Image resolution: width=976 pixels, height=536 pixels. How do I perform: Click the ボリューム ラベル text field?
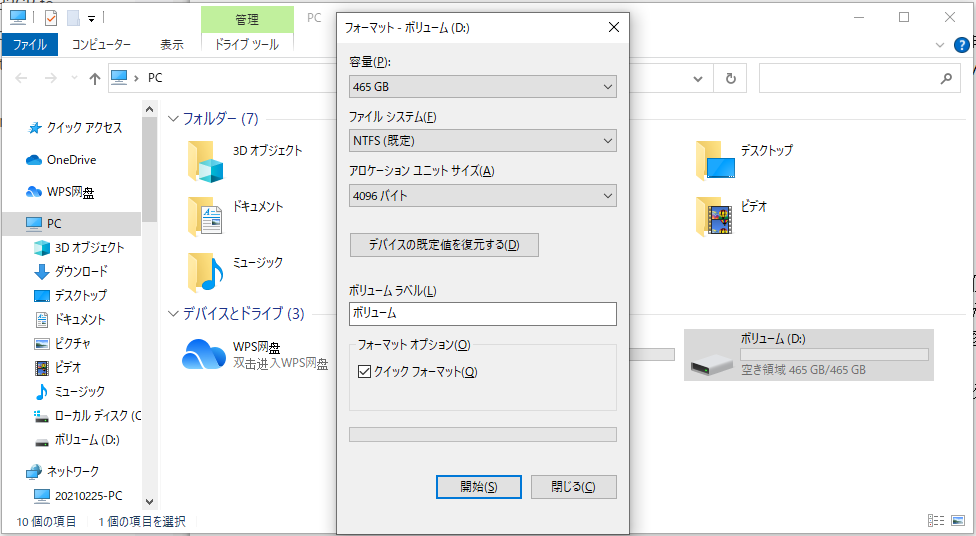click(x=482, y=314)
